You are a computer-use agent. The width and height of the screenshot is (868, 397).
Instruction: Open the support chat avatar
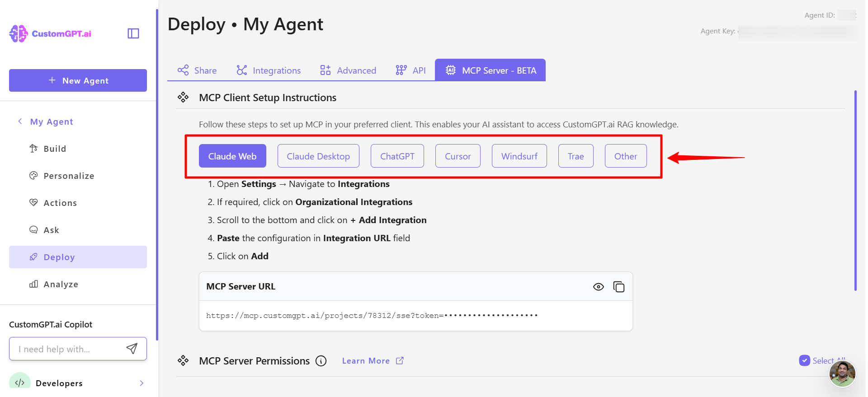point(842,374)
